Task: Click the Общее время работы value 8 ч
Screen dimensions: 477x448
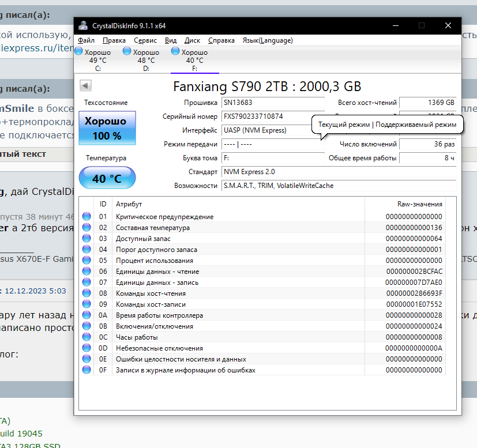Action: tap(428, 158)
